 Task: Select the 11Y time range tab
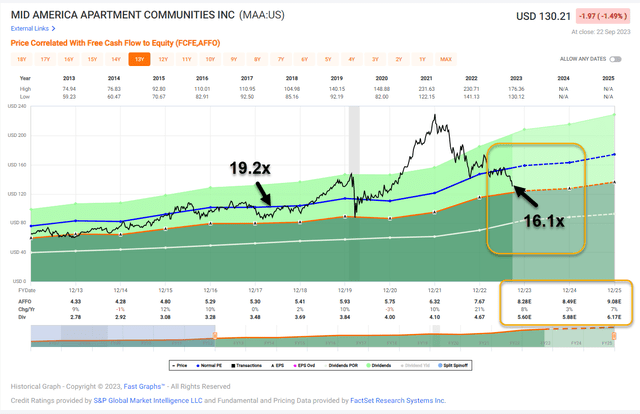[x=187, y=59]
